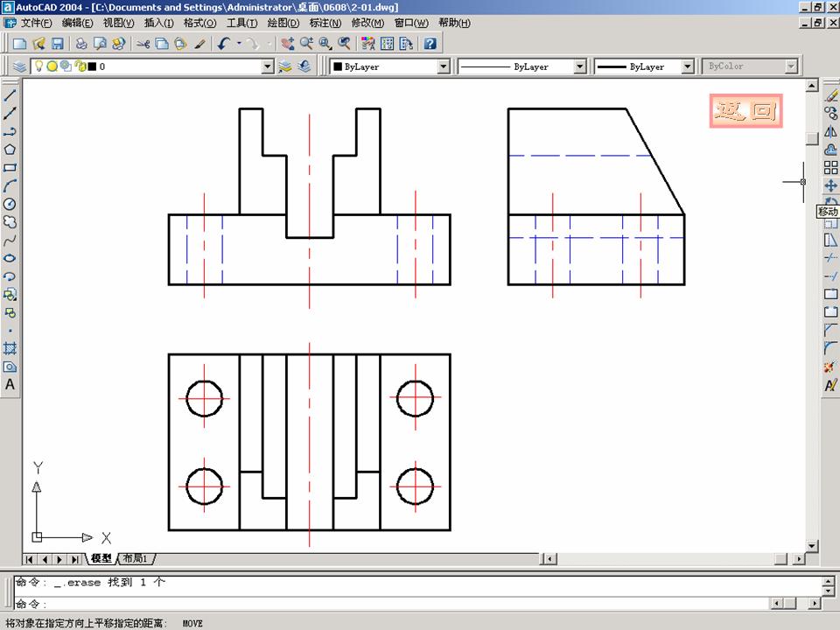This screenshot has height=630, width=840.
Task: Expand the linetype ByLayer dropdown
Action: (579, 66)
